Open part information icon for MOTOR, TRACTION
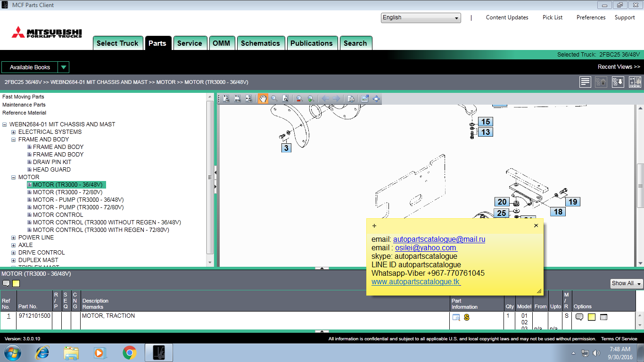The width and height of the screenshot is (644, 362). (456, 317)
